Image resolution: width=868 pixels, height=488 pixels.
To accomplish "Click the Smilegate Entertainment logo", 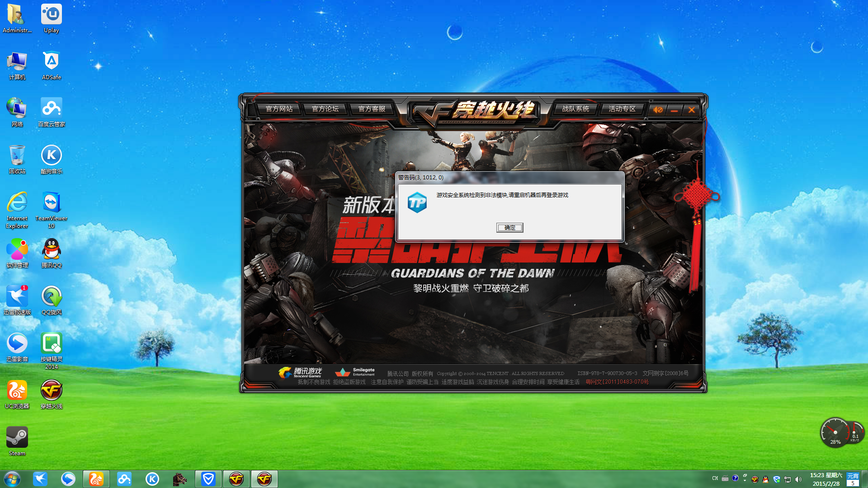I will (355, 372).
